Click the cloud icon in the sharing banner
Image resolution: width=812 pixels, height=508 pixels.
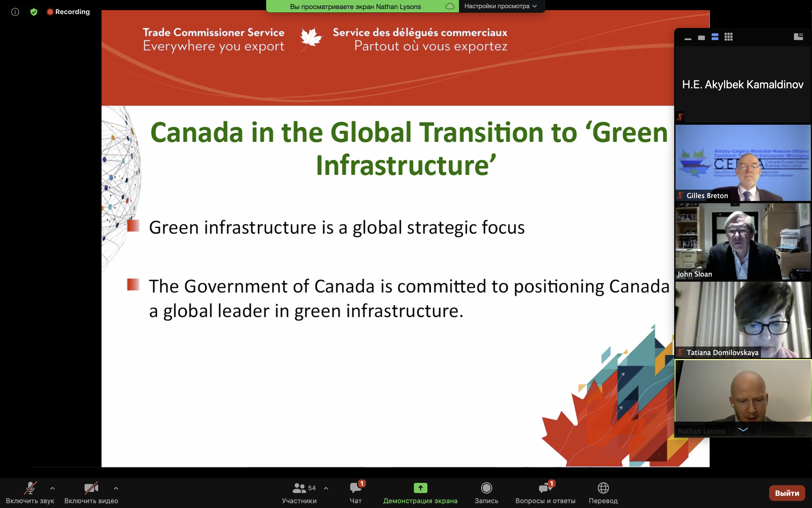click(450, 6)
